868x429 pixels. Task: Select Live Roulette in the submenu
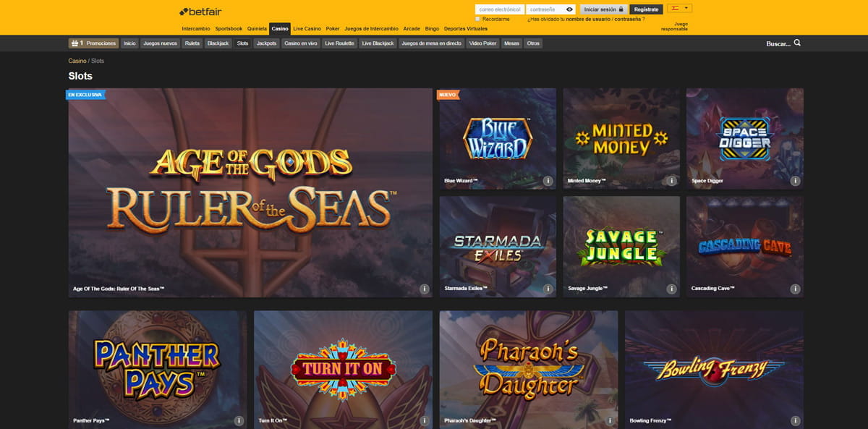coord(339,43)
